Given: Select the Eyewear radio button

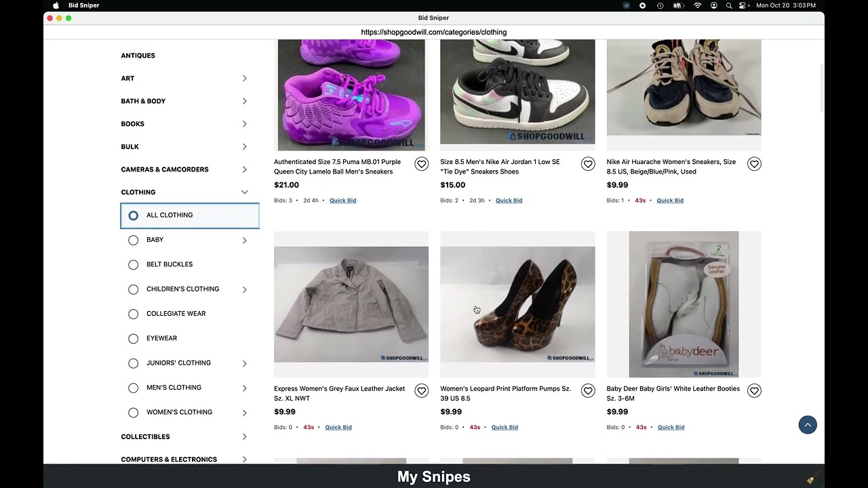Looking at the screenshot, I should [x=134, y=339].
